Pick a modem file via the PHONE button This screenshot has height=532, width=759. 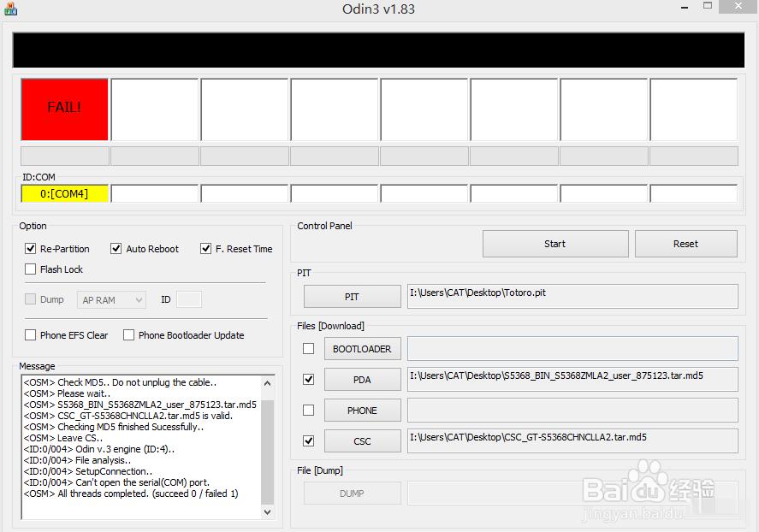(362, 411)
